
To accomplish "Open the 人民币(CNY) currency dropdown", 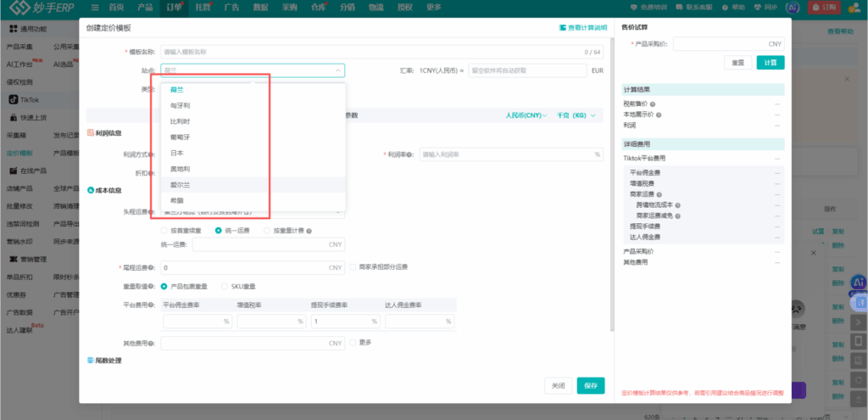I will (x=526, y=115).
